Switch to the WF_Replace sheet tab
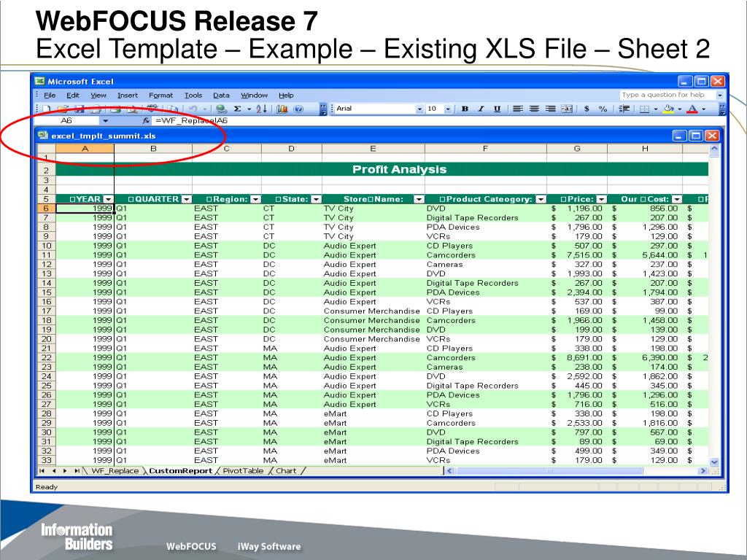747x560 pixels. tap(115, 471)
